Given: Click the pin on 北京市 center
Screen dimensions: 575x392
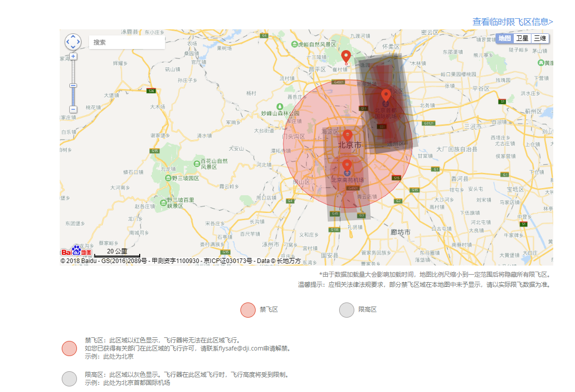Looking at the screenshot, I should pos(347,136).
